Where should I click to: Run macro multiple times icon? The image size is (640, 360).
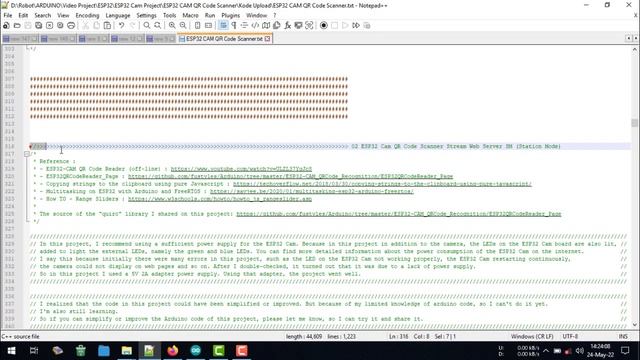click(x=356, y=25)
